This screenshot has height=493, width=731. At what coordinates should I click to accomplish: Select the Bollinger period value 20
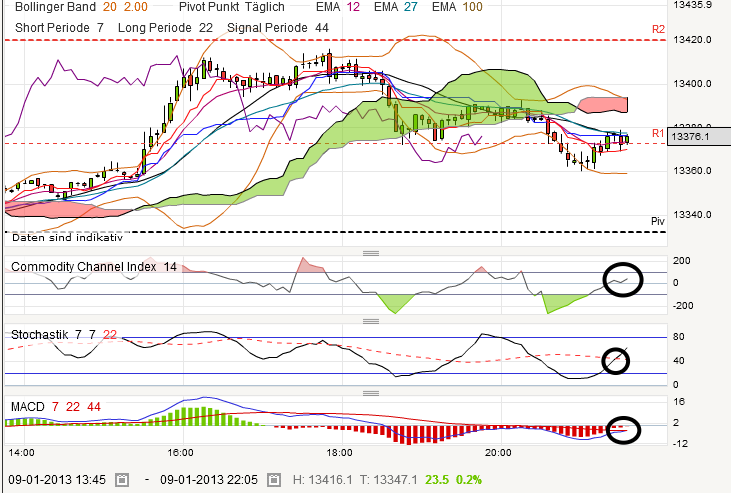coord(110,7)
